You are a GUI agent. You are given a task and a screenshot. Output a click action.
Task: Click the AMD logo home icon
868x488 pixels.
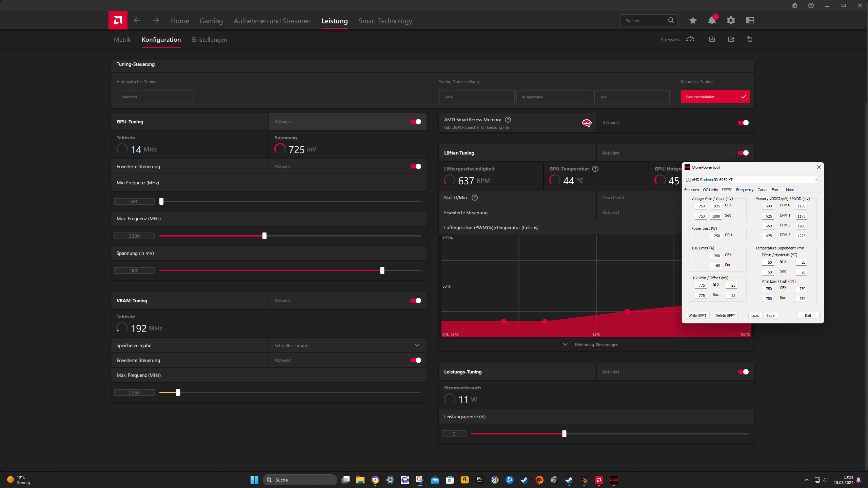[x=118, y=20]
